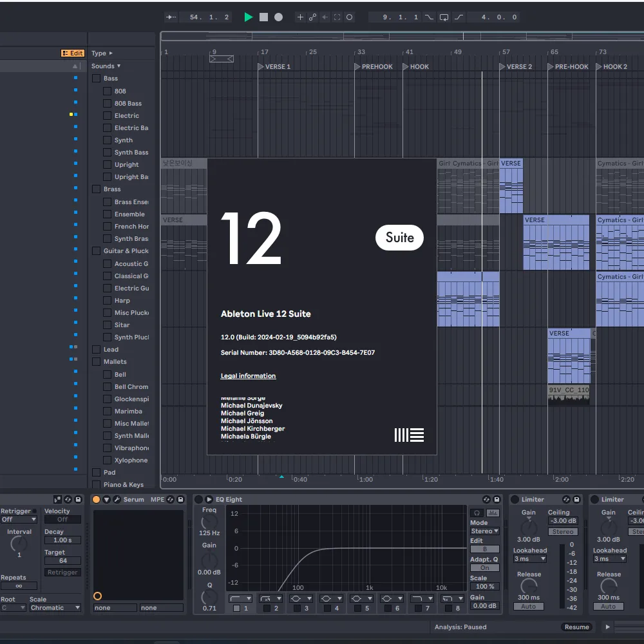The height and width of the screenshot is (644, 644).
Task: Open EQ Eight Mode Stereo dropdown
Action: (485, 531)
